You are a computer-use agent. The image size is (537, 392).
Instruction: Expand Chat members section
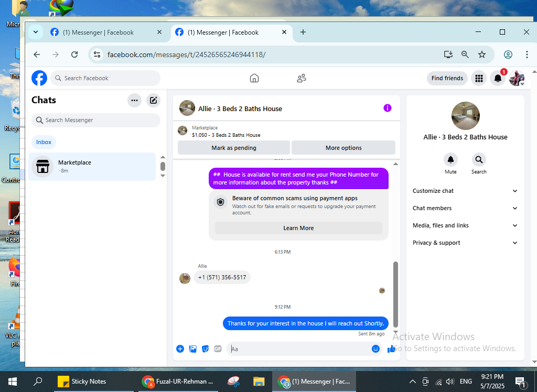tap(465, 208)
